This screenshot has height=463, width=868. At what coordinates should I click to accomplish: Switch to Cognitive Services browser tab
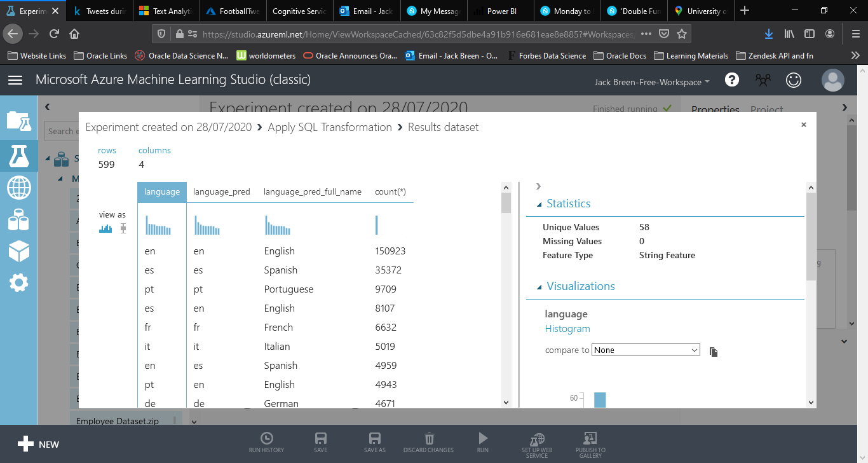(x=299, y=11)
